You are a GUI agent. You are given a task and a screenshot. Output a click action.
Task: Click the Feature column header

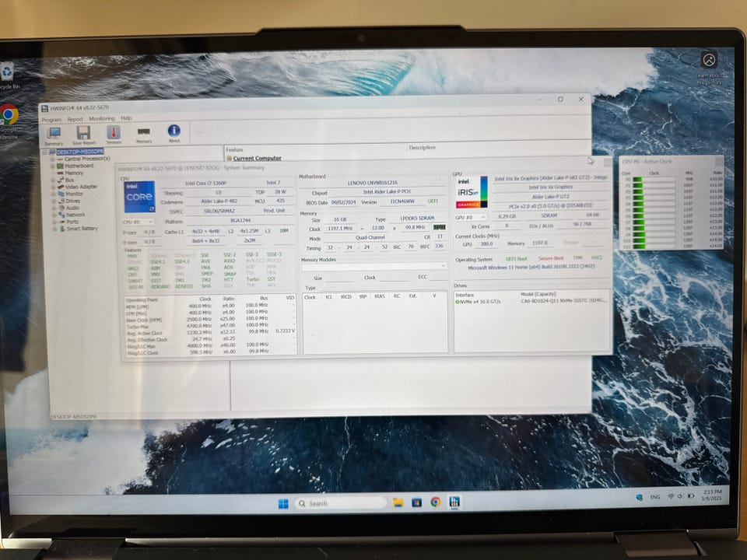234,150
